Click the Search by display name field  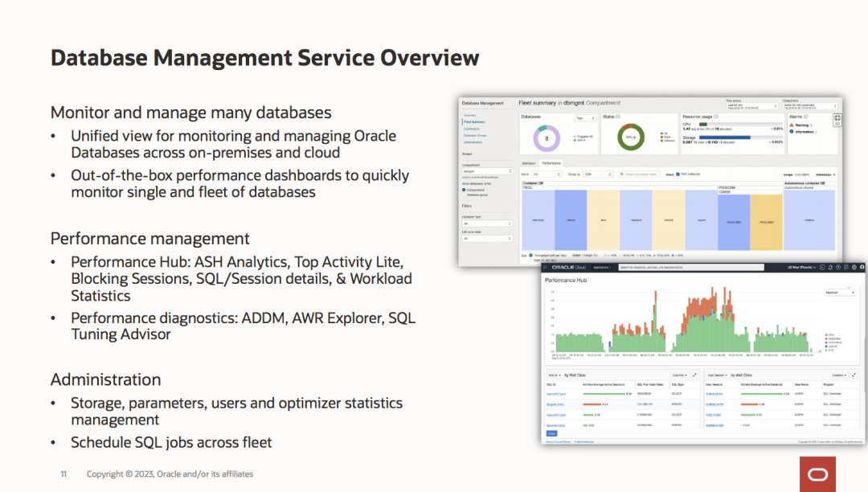[640, 174]
